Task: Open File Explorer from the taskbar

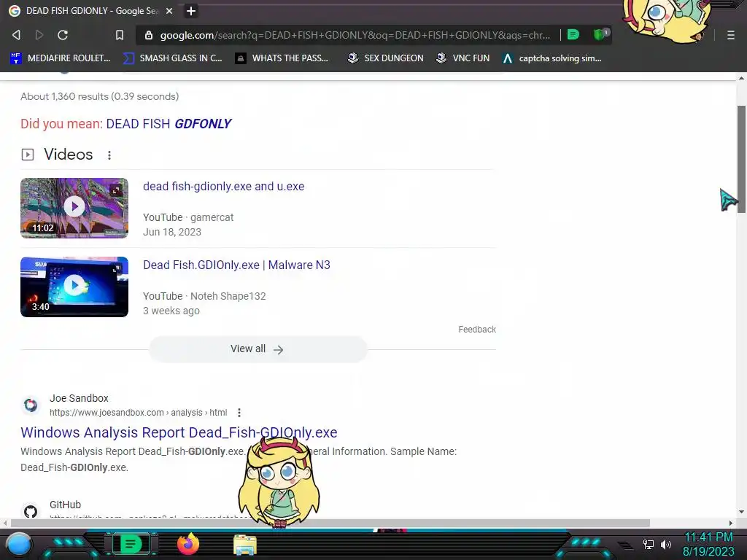Action: 245,545
